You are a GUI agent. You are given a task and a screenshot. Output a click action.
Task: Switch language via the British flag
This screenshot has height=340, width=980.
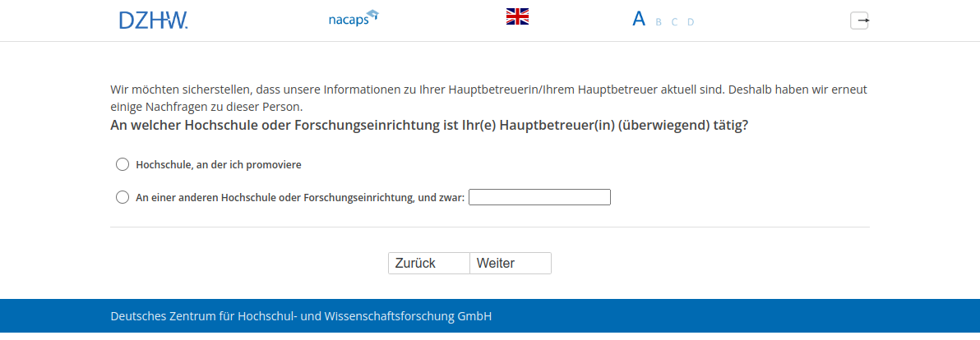[517, 16]
